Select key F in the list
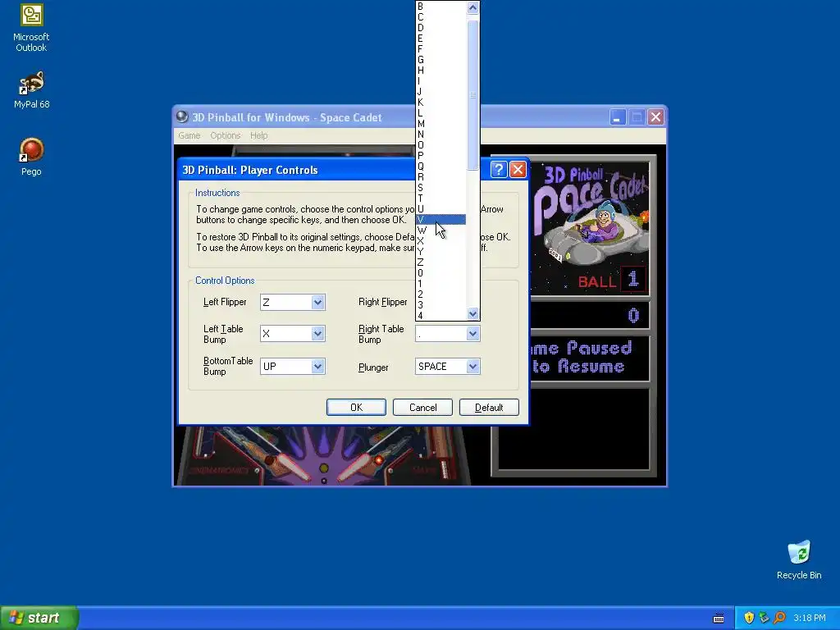The width and height of the screenshot is (840, 630). pos(441,48)
